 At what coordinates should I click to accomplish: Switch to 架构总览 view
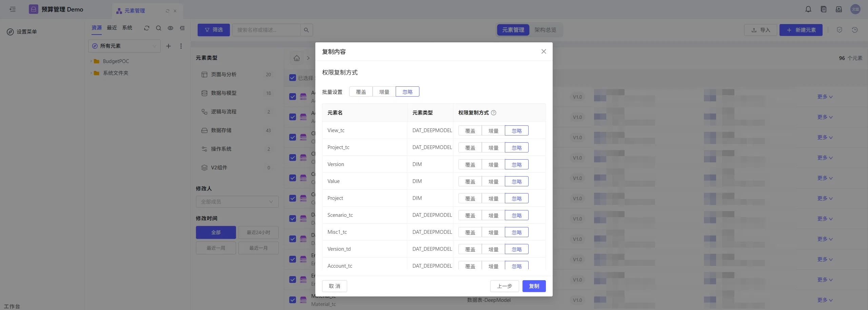545,30
